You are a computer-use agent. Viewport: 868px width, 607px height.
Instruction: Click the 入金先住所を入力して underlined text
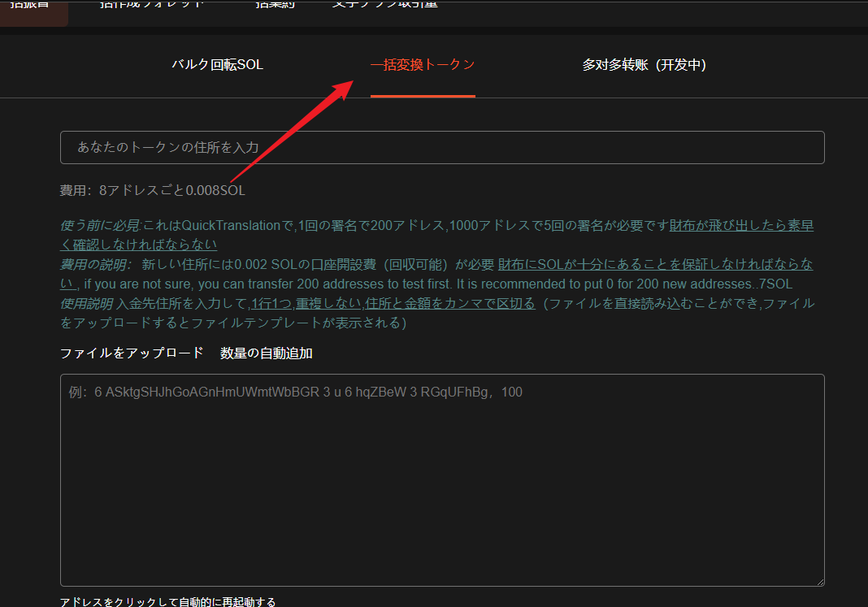[x=182, y=303]
